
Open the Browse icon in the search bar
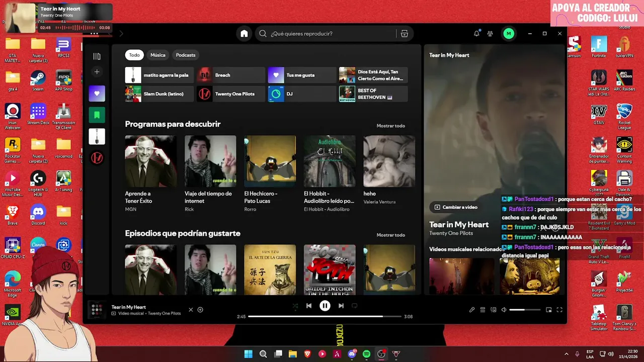pos(405,34)
